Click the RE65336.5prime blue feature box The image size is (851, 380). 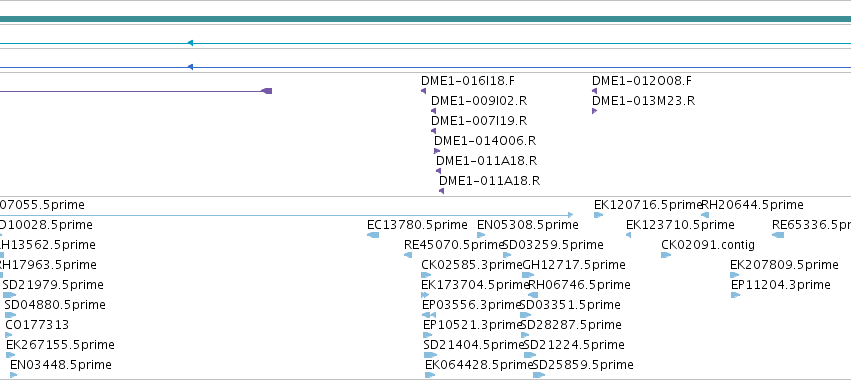778,235
